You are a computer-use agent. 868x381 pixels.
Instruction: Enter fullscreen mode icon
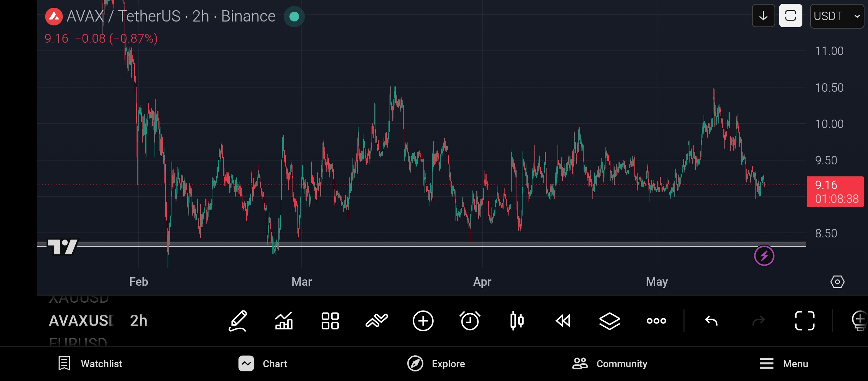805,321
